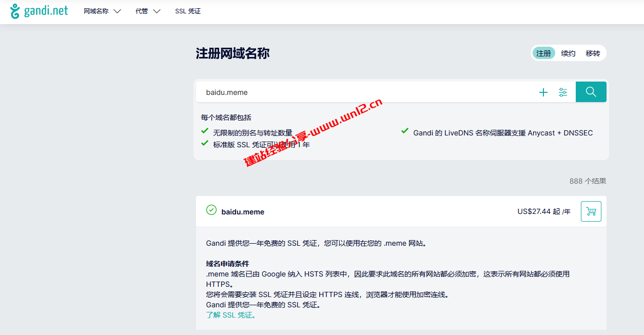The image size is (644, 335).
Task: Click the check icon beside 无限制的别名与转址数量
Action: pos(204,131)
